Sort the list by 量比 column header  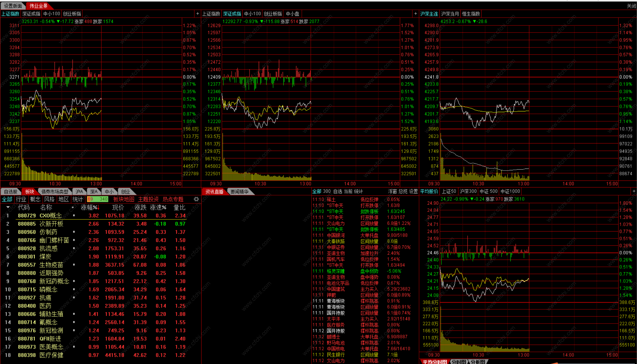(179, 207)
